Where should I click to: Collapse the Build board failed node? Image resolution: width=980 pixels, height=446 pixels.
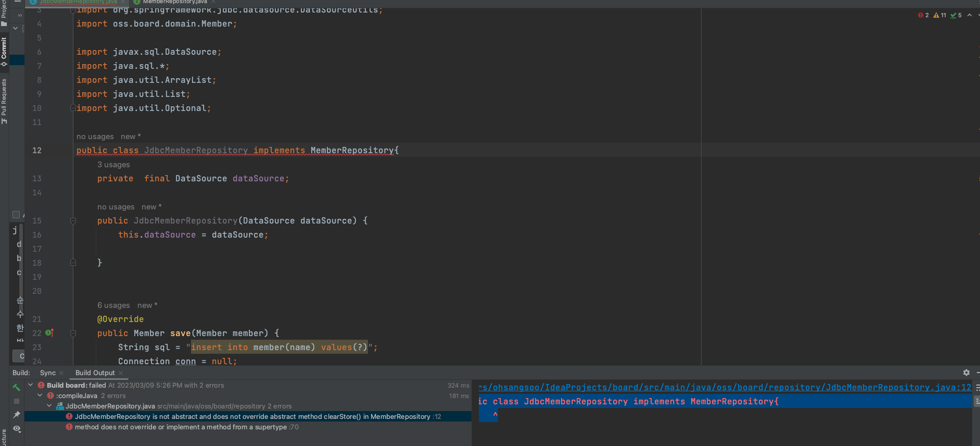tap(30, 385)
